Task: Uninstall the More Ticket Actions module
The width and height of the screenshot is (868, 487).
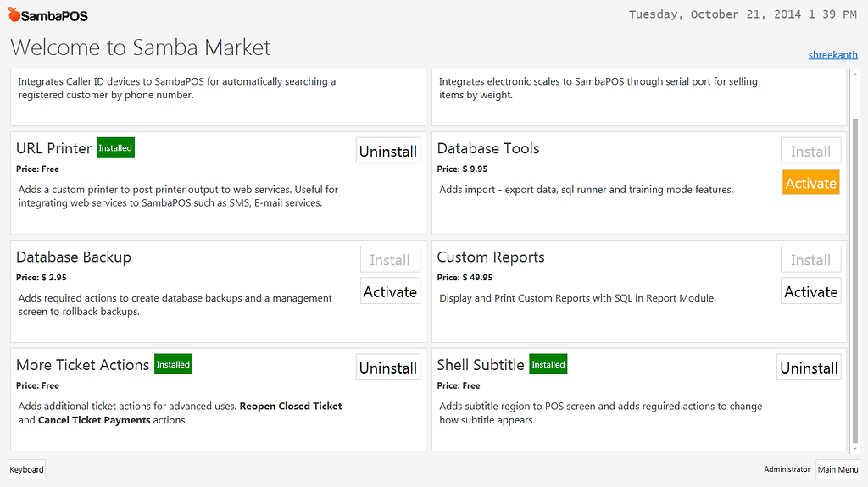Action: 388,368
